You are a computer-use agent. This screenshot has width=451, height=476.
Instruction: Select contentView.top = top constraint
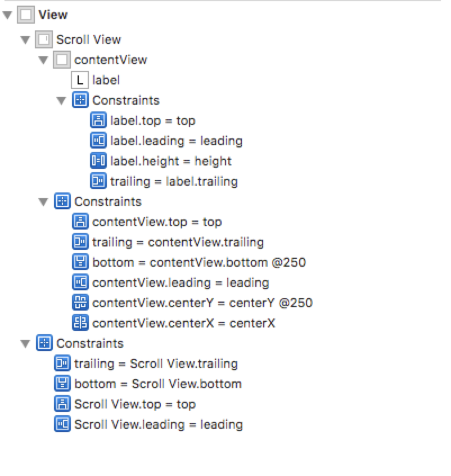tap(147, 222)
